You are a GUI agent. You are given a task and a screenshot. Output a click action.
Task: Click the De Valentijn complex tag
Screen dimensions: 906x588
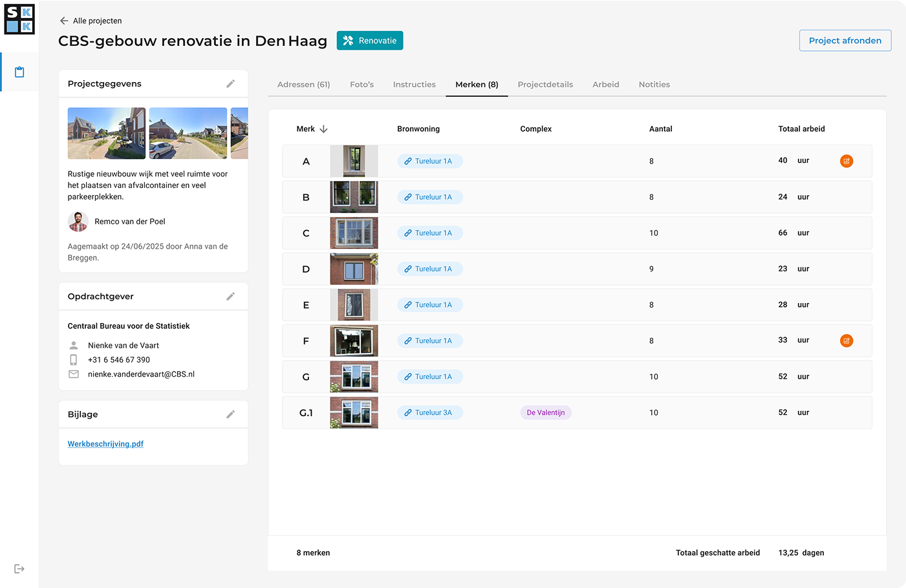tap(545, 412)
